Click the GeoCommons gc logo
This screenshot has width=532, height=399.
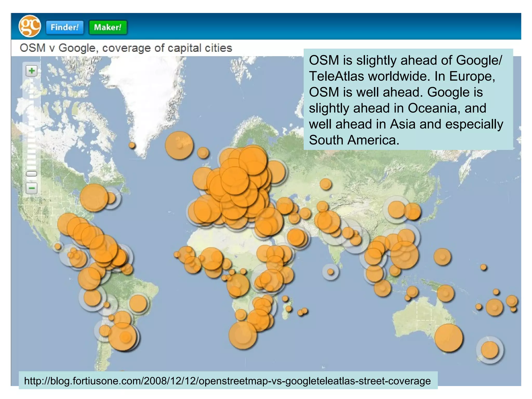click(30, 26)
